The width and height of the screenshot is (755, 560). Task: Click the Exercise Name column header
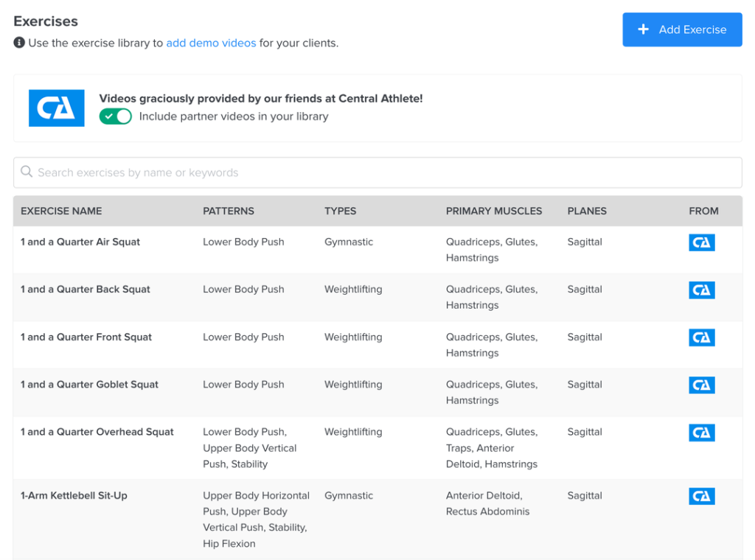pyautogui.click(x=61, y=211)
